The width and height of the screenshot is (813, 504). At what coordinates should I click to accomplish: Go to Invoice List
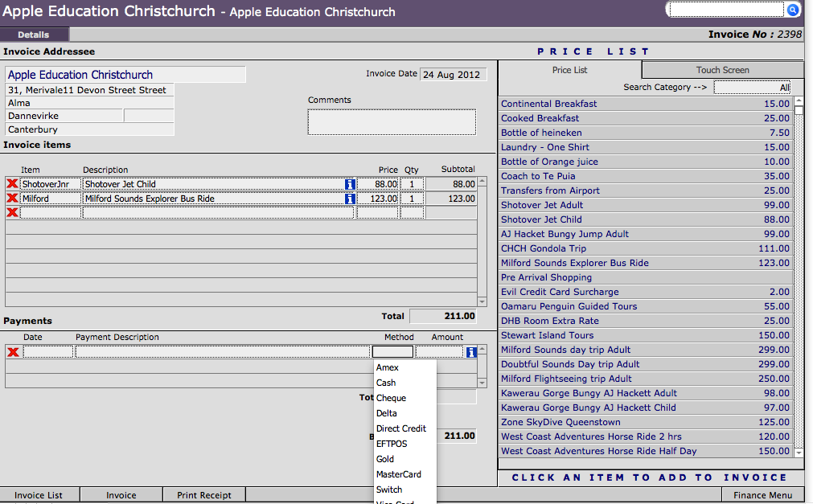click(x=39, y=495)
